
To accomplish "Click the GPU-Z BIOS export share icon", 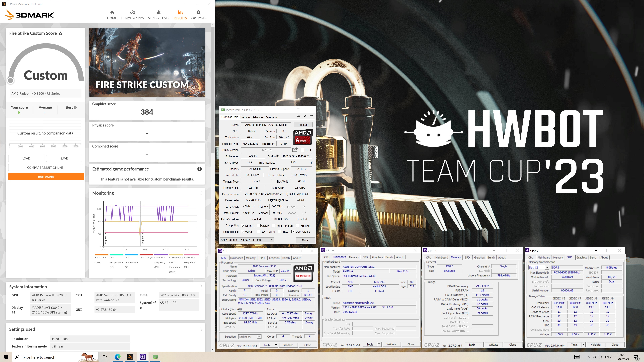I will [x=295, y=150].
